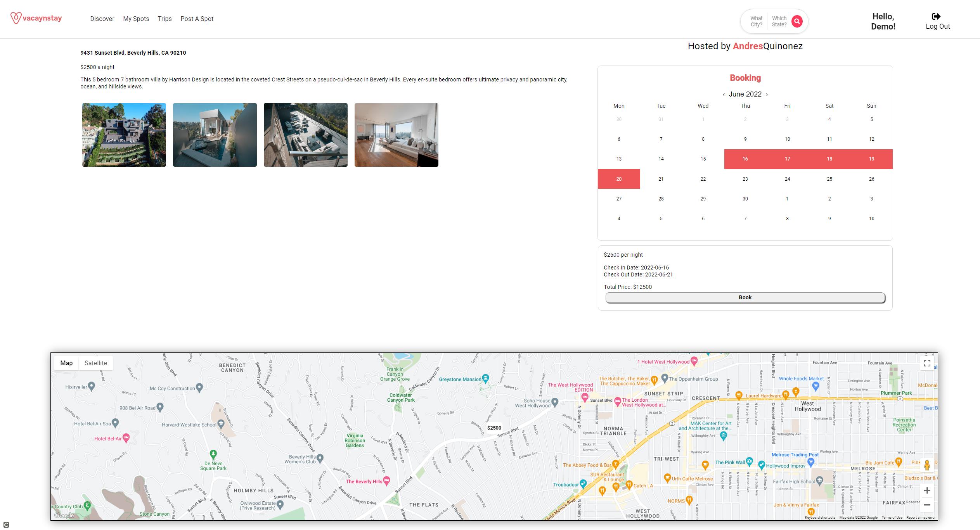The image size is (980, 530).
Task: Switch map to Satellite view
Action: click(95, 363)
